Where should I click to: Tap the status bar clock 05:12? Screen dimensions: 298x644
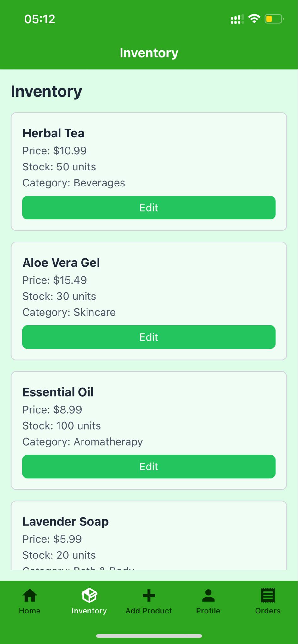point(40,19)
